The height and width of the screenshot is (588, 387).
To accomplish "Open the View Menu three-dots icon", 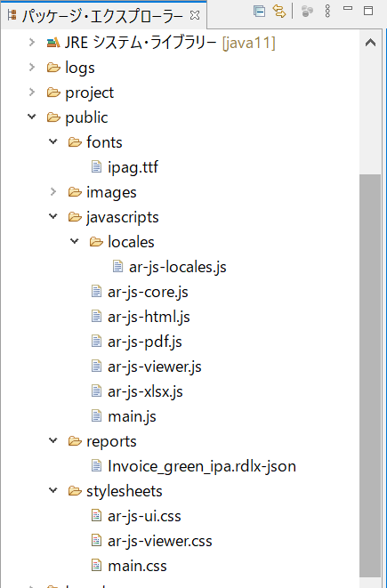I will 327,12.
